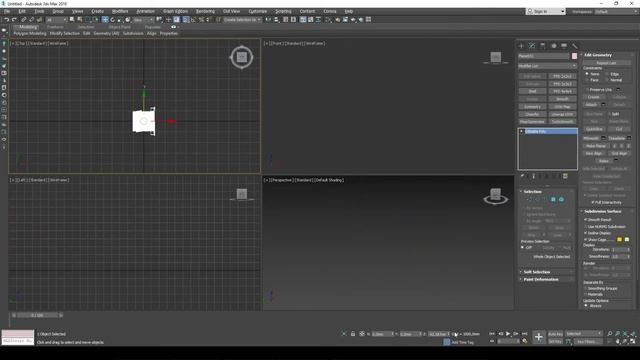640x360 pixels.
Task: Select Polygon sub-object level icon
Action: click(x=553, y=199)
